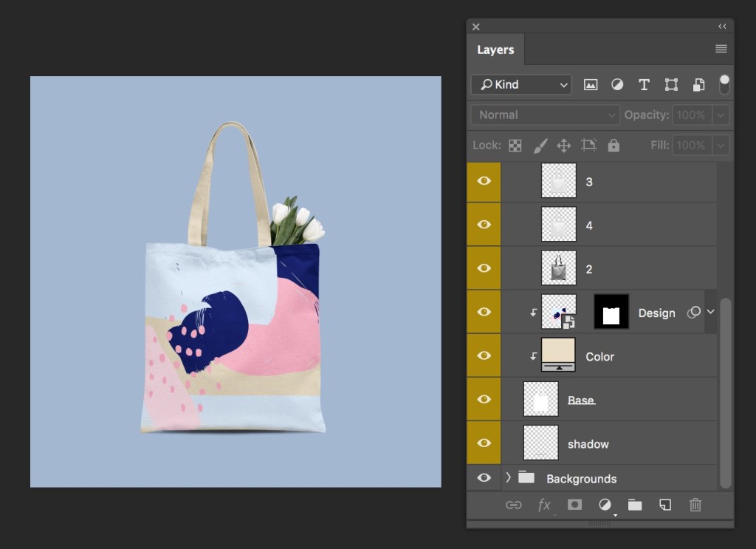Open the blend mode dropdown
Image resolution: width=756 pixels, height=549 pixels.
point(544,115)
